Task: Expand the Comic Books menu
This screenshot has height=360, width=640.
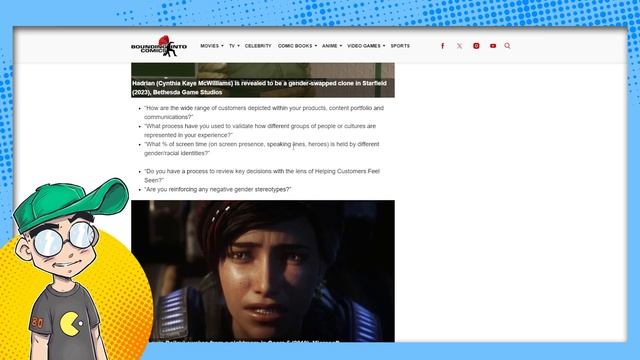Action: pyautogui.click(x=297, y=46)
